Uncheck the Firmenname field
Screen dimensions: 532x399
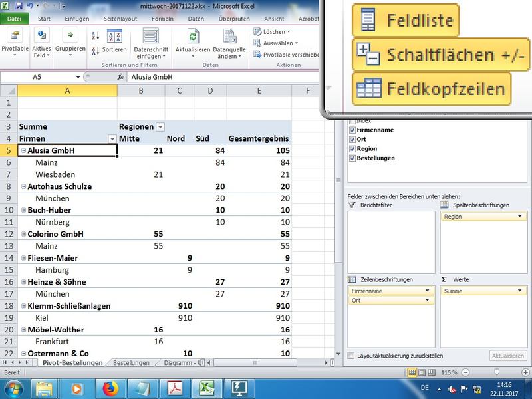[x=352, y=130]
